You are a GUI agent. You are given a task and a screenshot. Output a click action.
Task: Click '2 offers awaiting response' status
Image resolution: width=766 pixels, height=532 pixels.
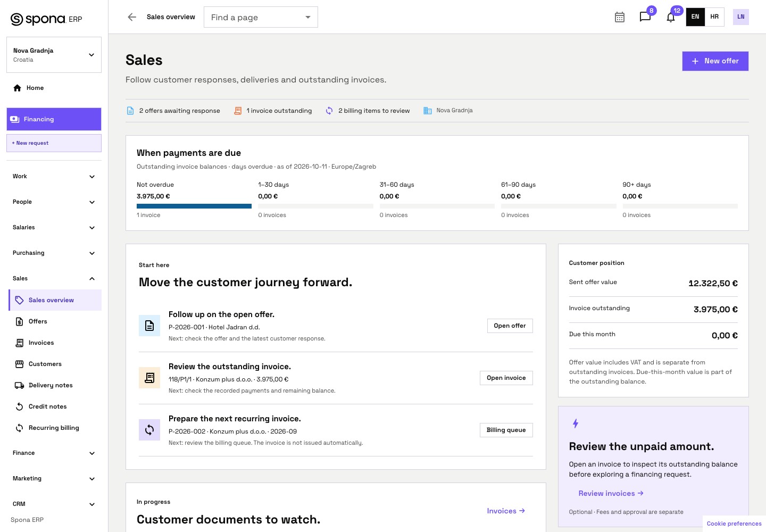[173, 111]
